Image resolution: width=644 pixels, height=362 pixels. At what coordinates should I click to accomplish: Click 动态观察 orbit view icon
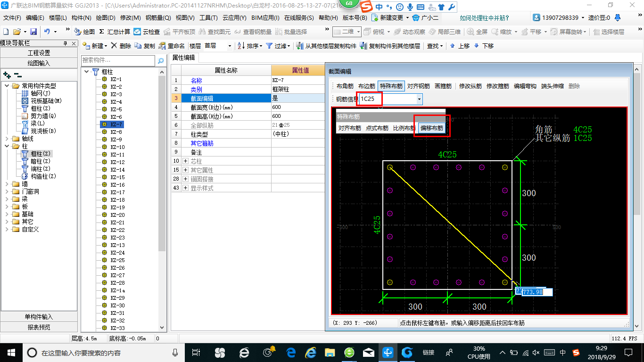click(409, 32)
